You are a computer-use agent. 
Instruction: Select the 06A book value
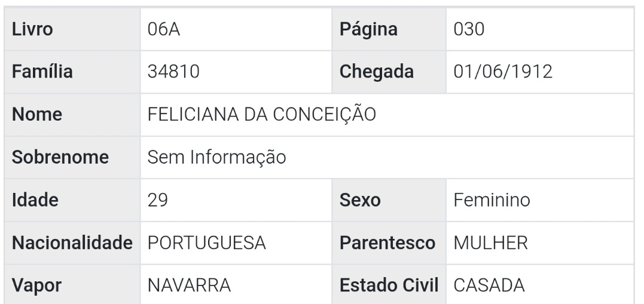(x=164, y=30)
